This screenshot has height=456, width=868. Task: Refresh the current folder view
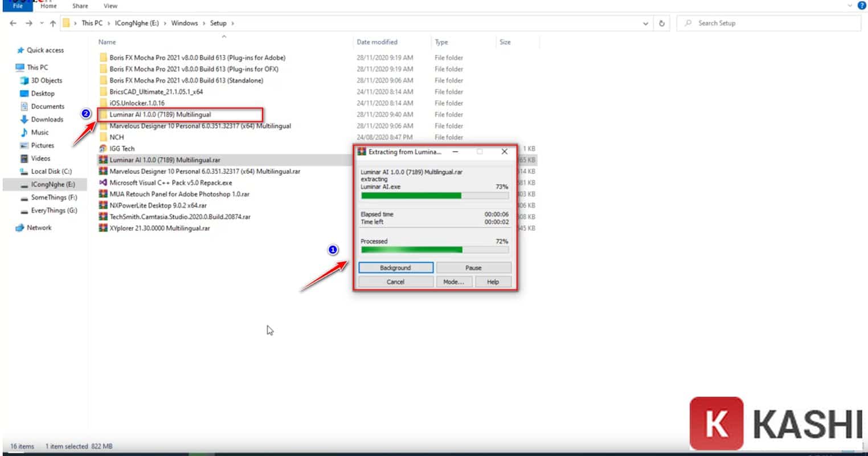tap(661, 23)
